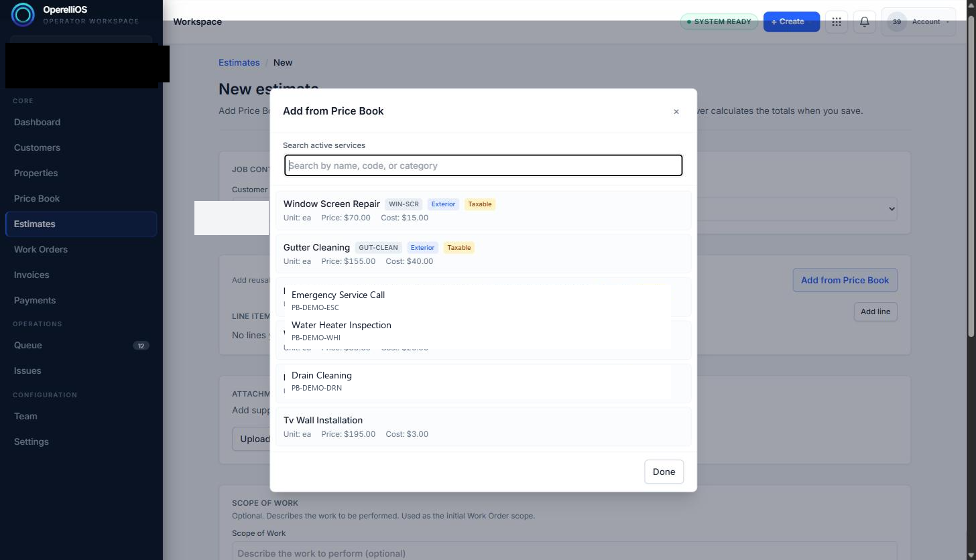
Task: Open Team in the sidebar
Action: (x=81, y=416)
